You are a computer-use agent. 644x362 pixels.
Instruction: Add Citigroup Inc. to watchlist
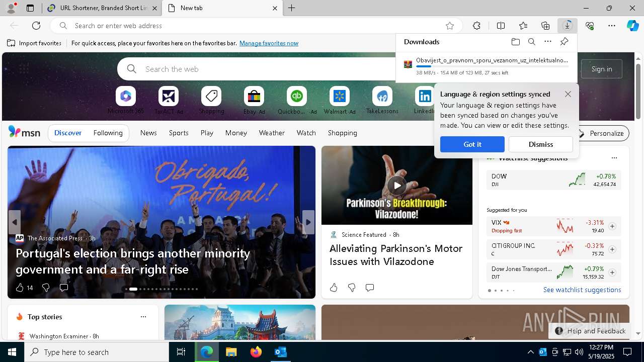(x=612, y=249)
